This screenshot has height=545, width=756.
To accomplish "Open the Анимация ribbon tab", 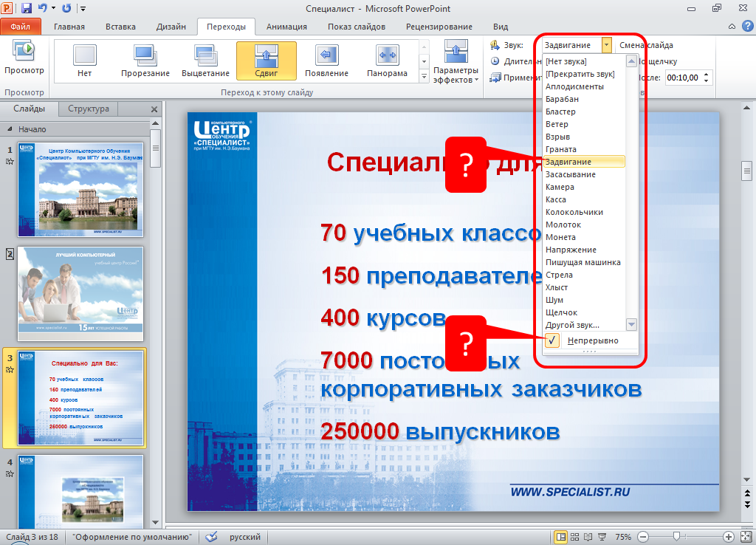I will pyautogui.click(x=287, y=27).
